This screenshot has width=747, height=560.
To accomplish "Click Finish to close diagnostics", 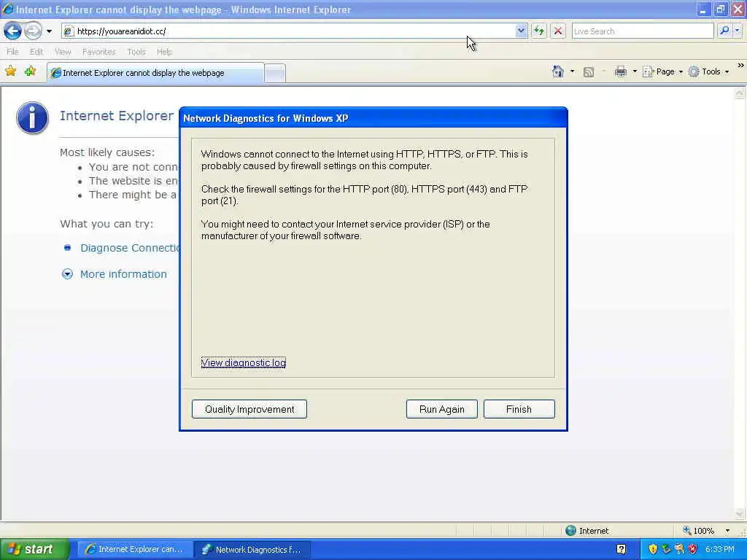I will [x=519, y=409].
